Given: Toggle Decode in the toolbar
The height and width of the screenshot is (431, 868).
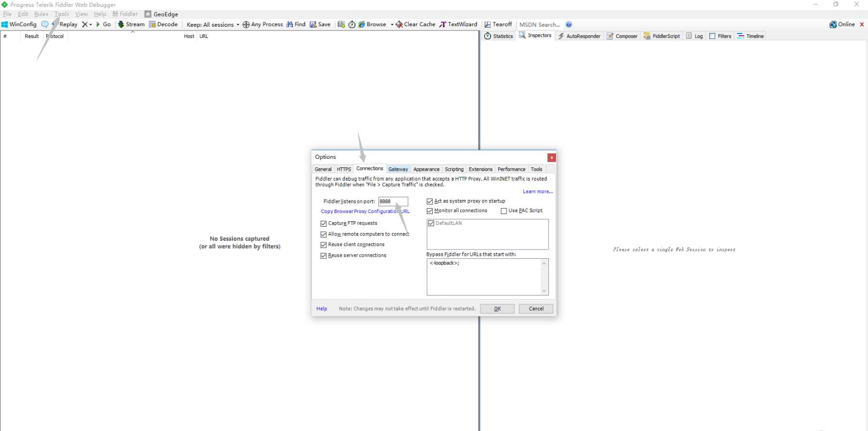Looking at the screenshot, I should click(x=164, y=24).
